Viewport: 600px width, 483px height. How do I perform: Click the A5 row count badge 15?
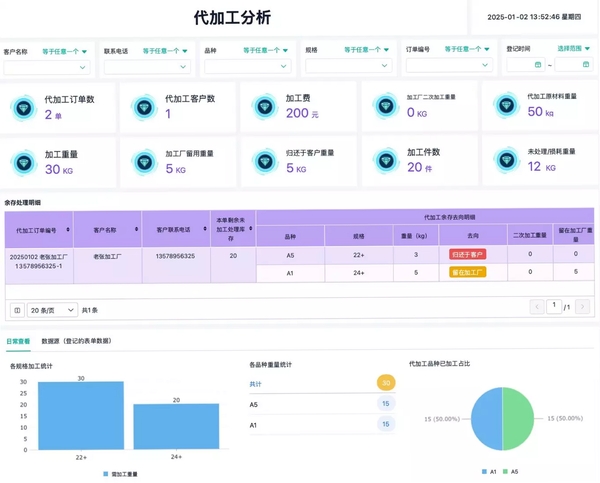pyautogui.click(x=386, y=403)
